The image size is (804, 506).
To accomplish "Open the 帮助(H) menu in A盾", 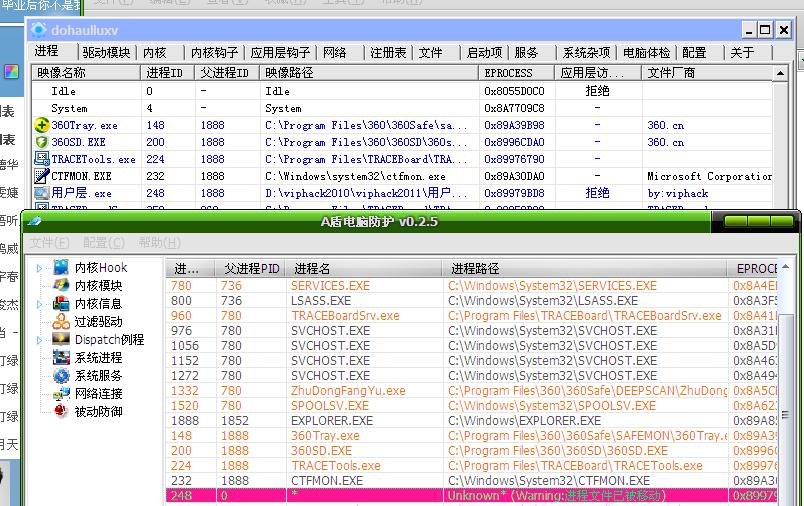I will coord(159,242).
